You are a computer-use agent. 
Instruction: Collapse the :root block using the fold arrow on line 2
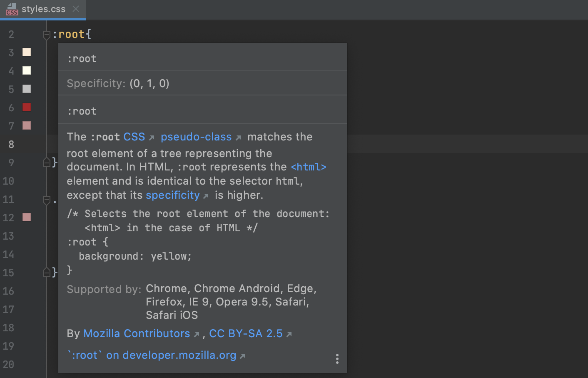46,35
